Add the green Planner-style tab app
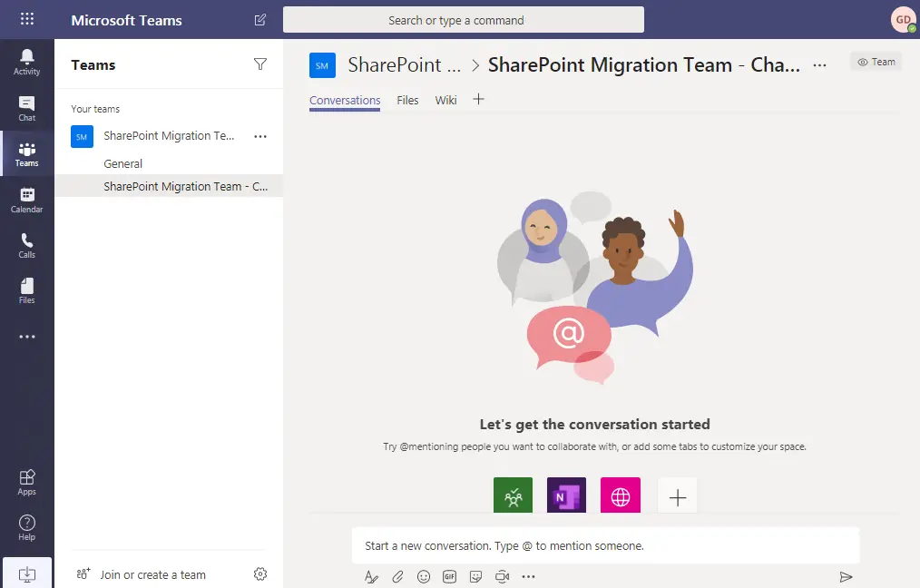Image resolution: width=920 pixels, height=588 pixels. coord(513,495)
